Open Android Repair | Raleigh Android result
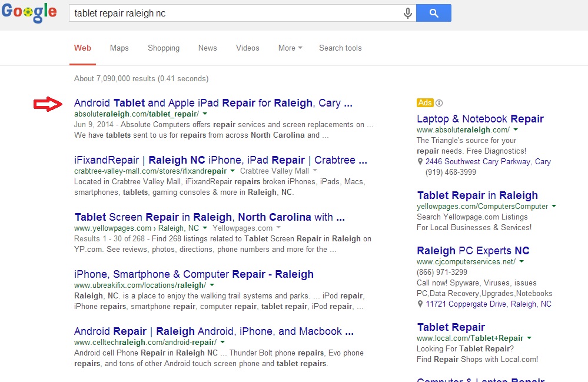 click(x=214, y=331)
